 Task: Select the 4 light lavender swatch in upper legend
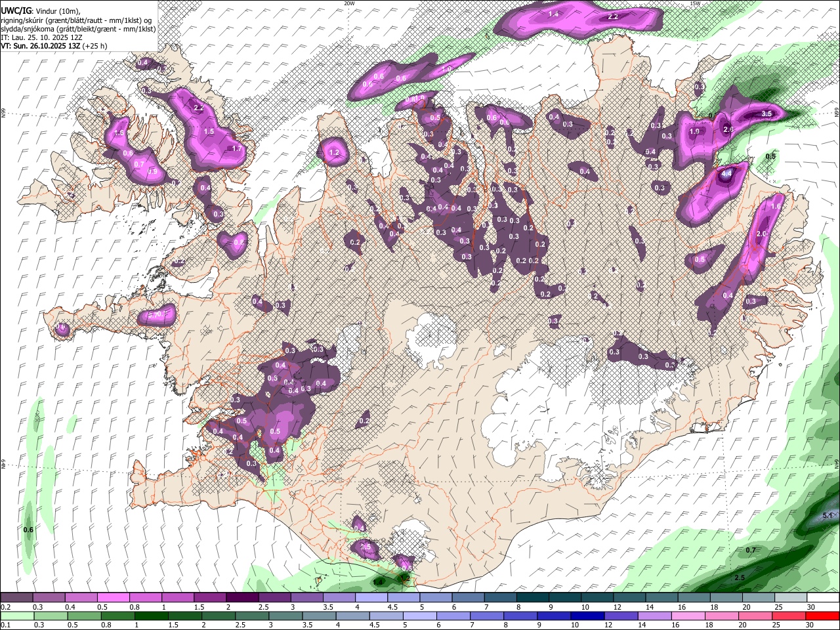(371, 598)
